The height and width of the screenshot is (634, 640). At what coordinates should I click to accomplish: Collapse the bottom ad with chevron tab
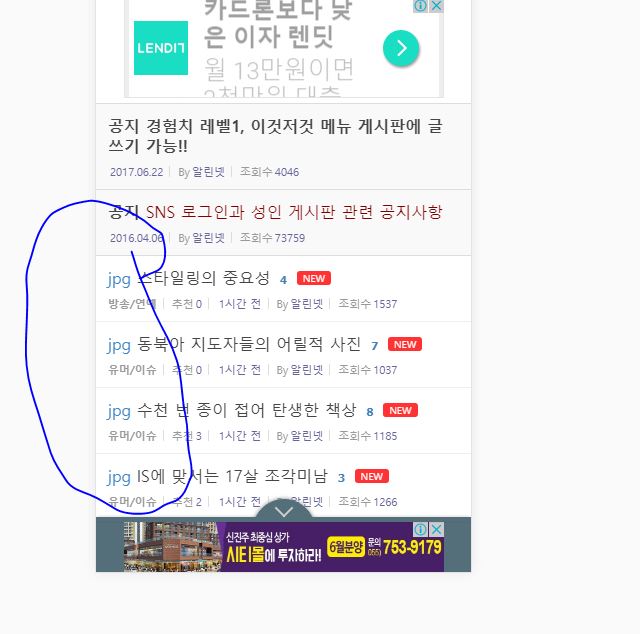tap(284, 511)
